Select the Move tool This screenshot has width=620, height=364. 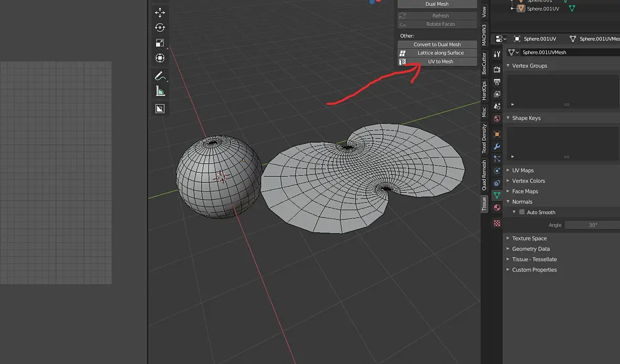pyautogui.click(x=160, y=13)
